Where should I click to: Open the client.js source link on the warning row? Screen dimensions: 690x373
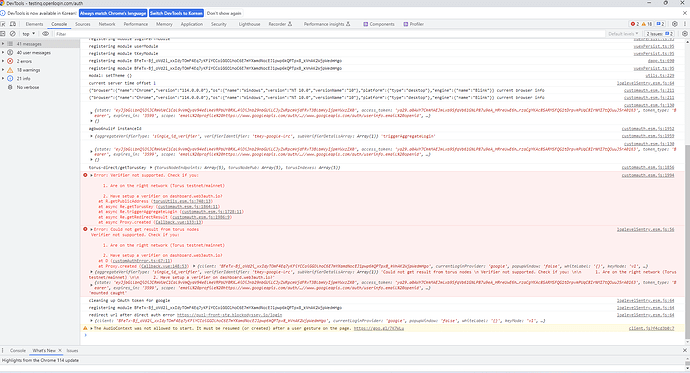coord(651,328)
